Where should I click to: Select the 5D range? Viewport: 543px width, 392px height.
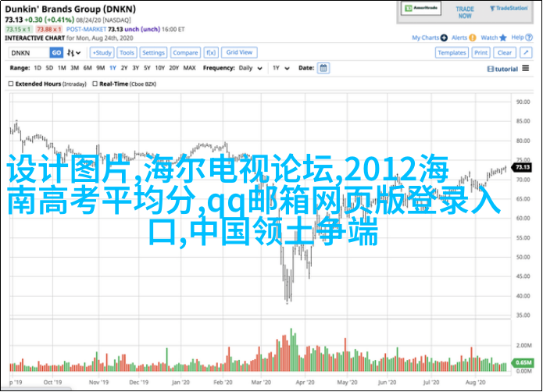pos(49,68)
